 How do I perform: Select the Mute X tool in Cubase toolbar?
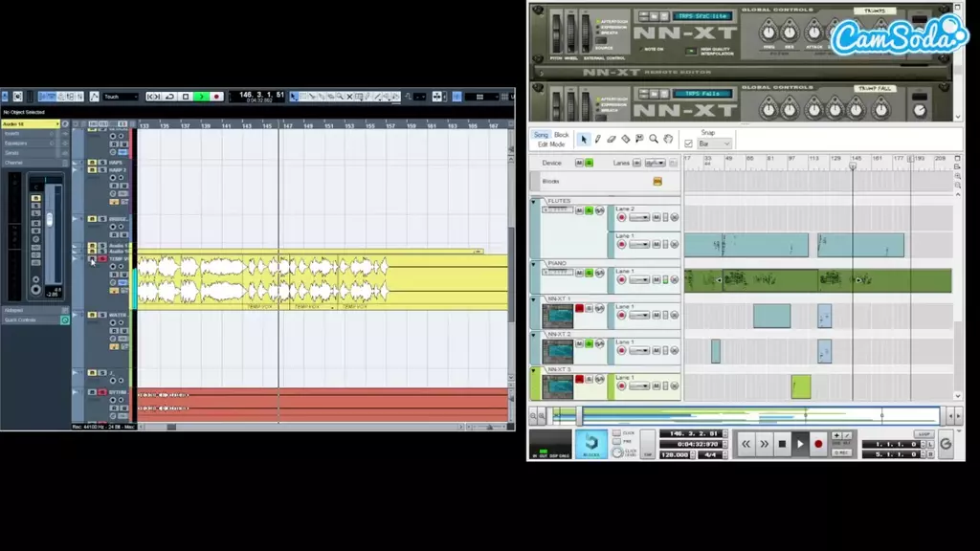pos(349,97)
